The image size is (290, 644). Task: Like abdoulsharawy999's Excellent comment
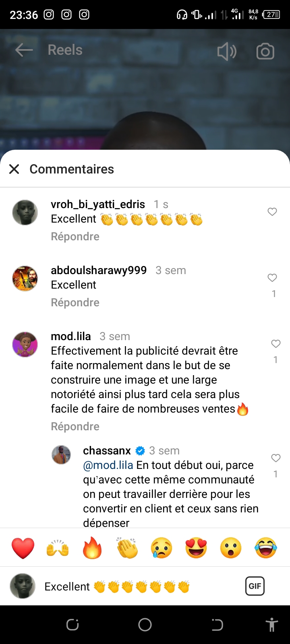272,278
